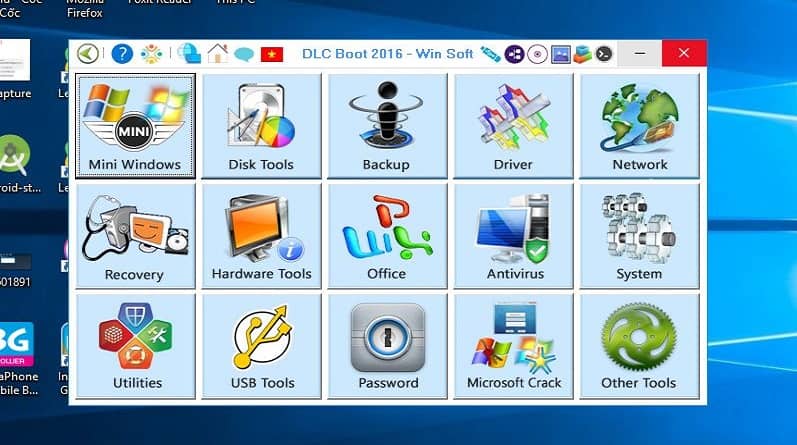Open the Utilities category
The image size is (797, 445).
[x=134, y=346]
